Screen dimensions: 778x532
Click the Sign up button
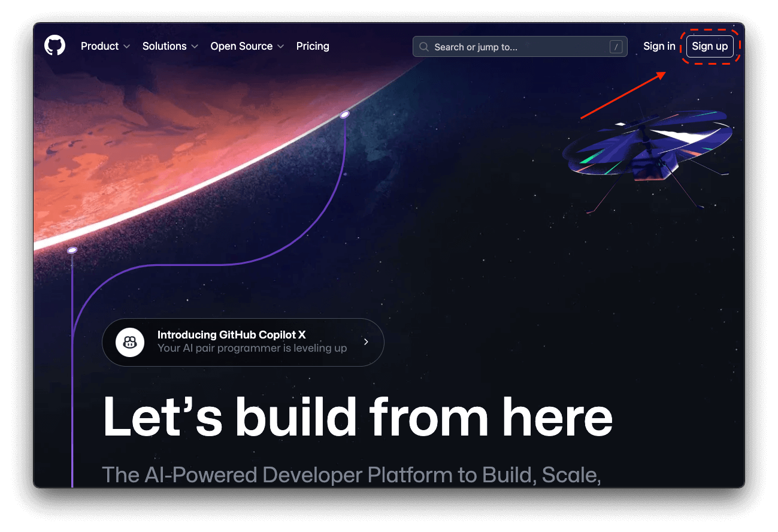(710, 46)
